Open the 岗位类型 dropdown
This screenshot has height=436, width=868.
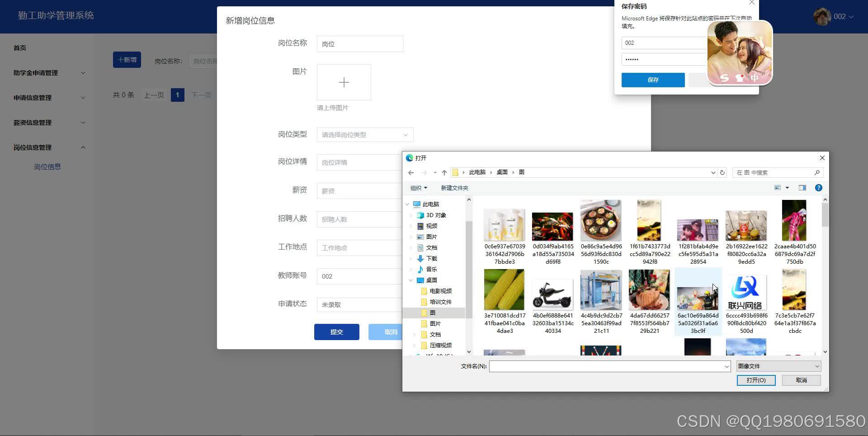point(364,134)
